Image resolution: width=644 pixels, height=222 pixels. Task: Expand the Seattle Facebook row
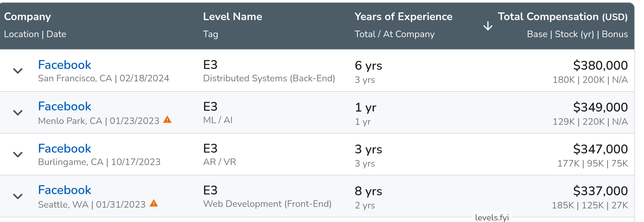pyautogui.click(x=18, y=196)
